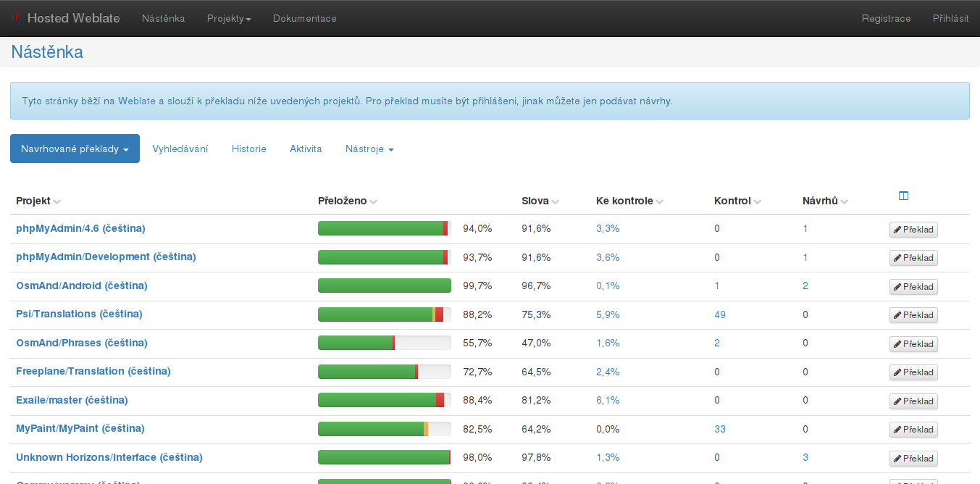Go to Nástěnka in the top navbar
The width and height of the screenshot is (980, 484).
click(x=164, y=18)
